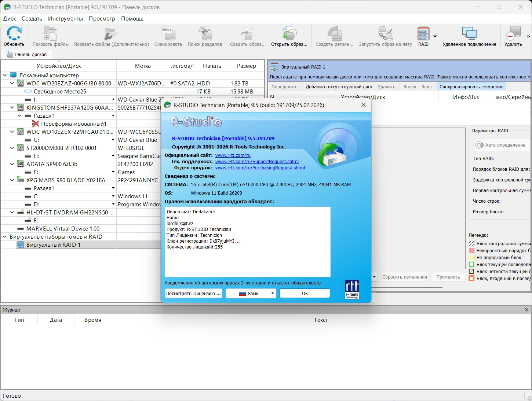
Task: Open the dropdown arrow on the C: row
Action: (113, 196)
